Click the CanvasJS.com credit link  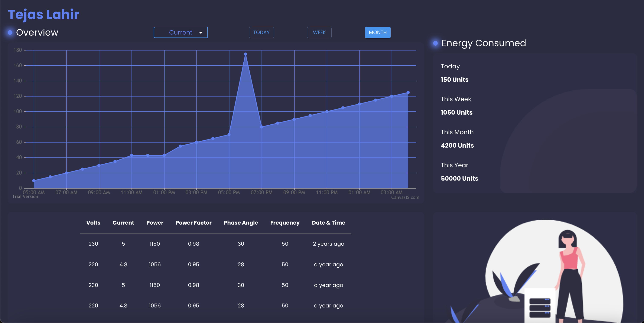(405, 197)
